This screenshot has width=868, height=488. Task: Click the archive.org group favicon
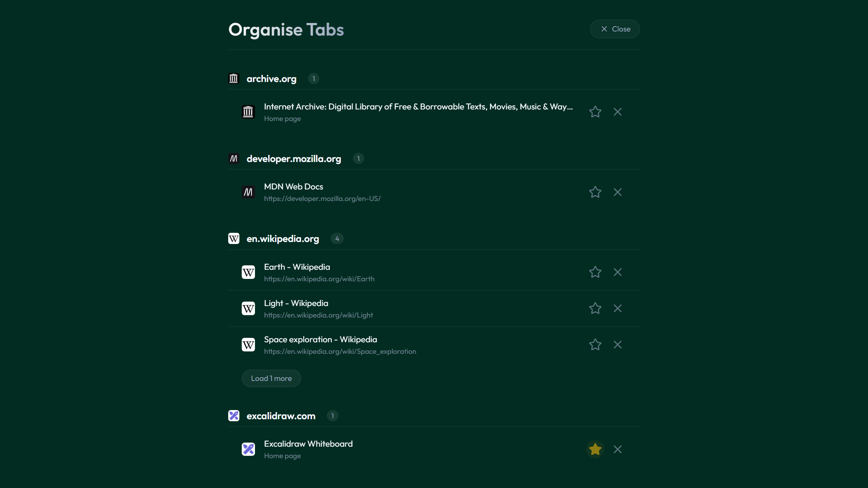[x=234, y=78]
